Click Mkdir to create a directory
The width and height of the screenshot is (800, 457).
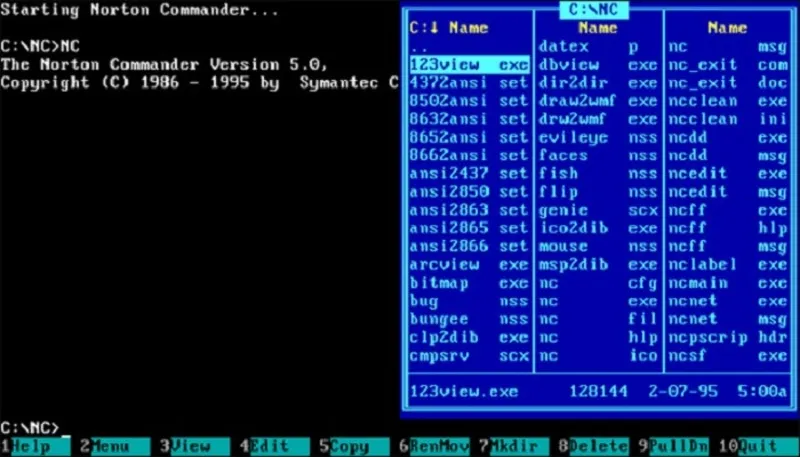[510, 447]
